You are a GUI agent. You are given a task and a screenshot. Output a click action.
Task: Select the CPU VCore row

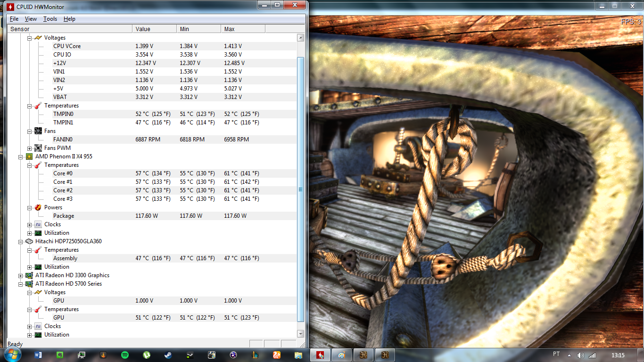point(174,46)
